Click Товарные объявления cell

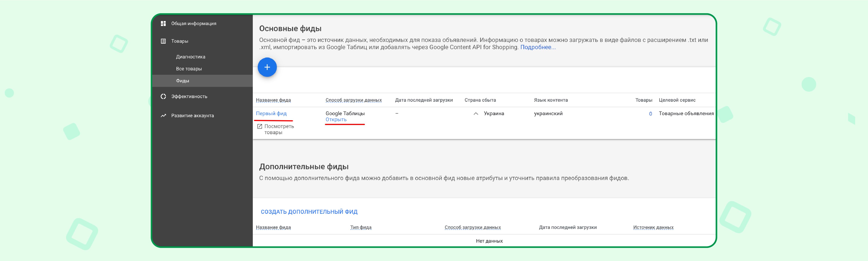(686, 113)
